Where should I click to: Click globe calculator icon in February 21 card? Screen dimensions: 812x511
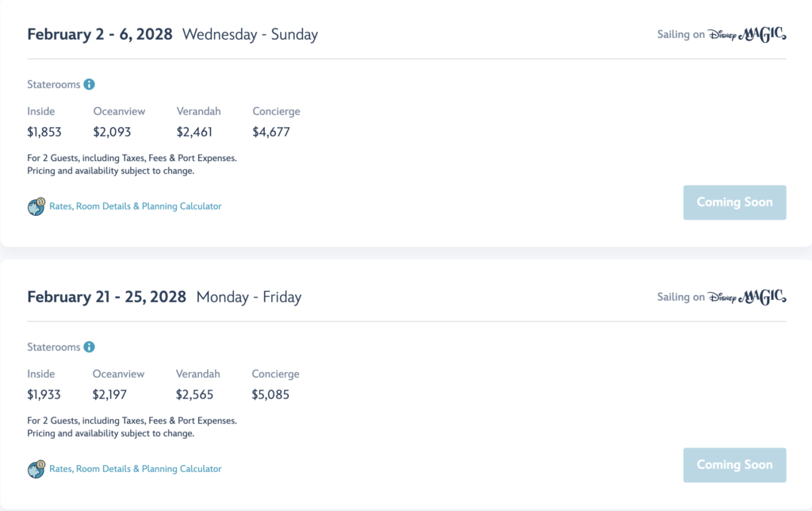[x=36, y=469]
